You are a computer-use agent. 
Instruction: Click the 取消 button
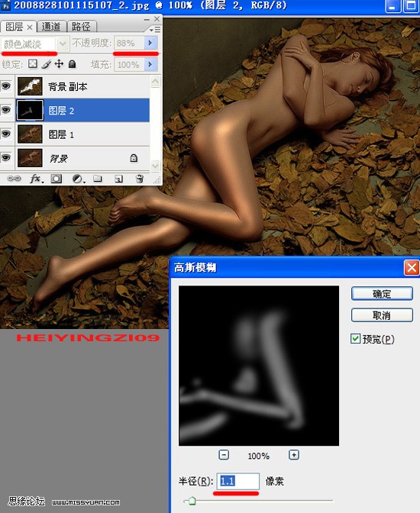382,315
